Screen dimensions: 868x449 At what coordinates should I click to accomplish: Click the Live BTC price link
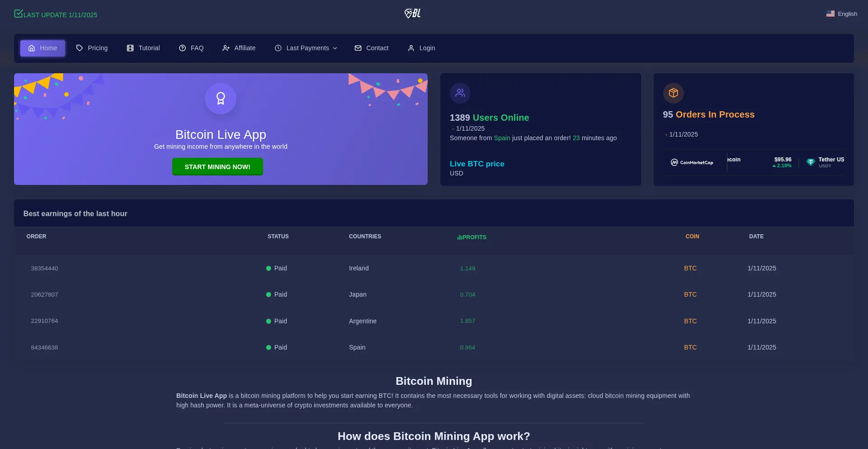tap(477, 164)
